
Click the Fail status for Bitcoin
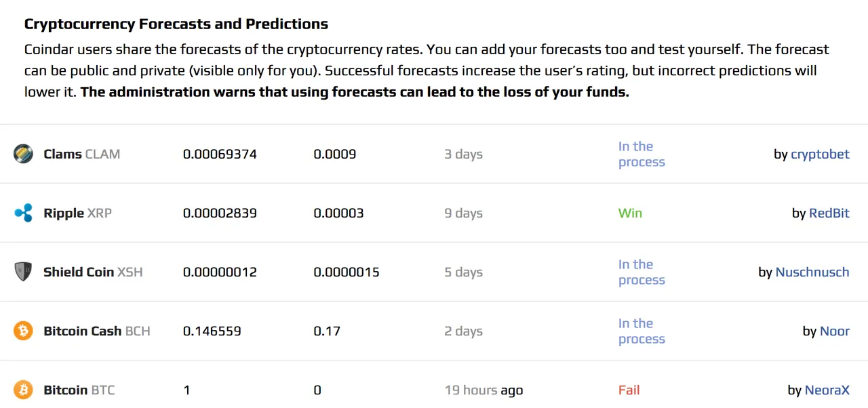629,390
